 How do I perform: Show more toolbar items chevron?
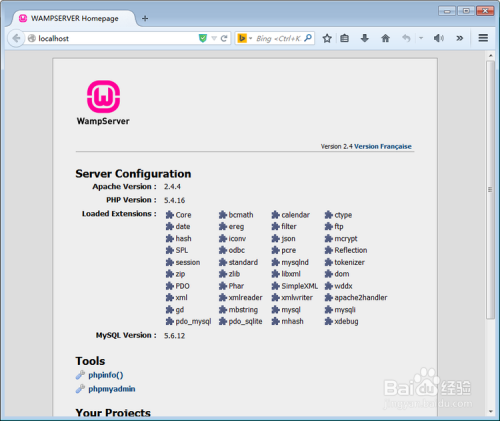[460, 38]
